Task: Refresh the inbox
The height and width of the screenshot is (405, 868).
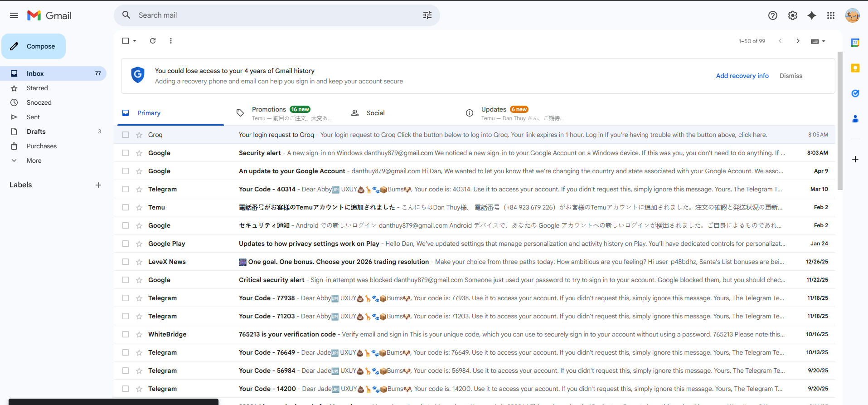Action: (153, 41)
